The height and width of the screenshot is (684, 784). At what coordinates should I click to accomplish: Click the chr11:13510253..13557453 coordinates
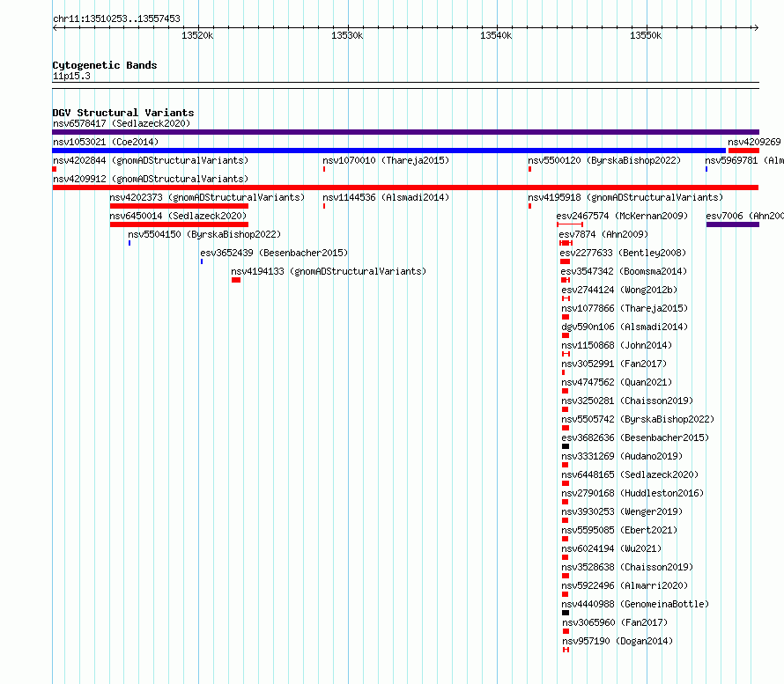click(116, 19)
